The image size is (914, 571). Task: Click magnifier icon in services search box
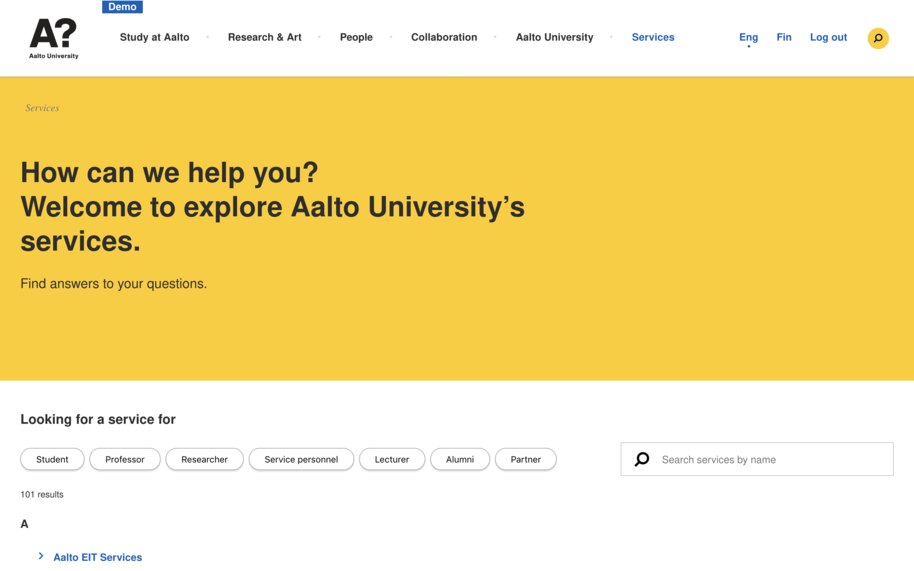pos(642,459)
